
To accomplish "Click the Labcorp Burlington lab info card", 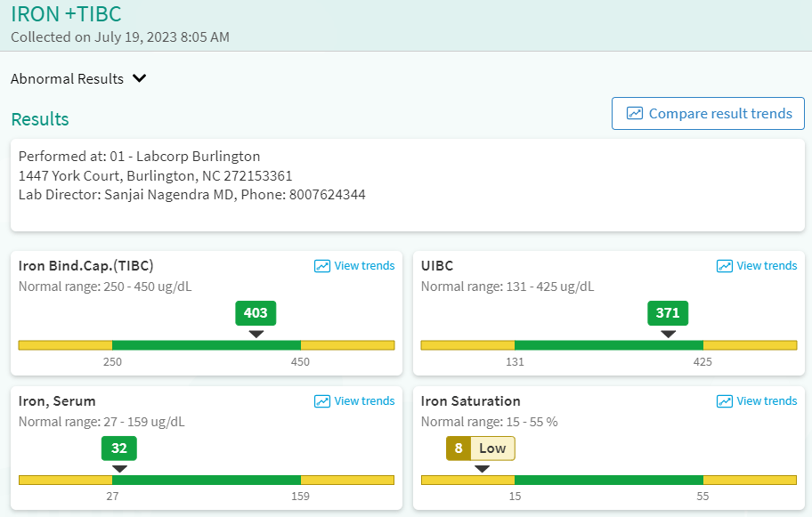I will [x=406, y=184].
